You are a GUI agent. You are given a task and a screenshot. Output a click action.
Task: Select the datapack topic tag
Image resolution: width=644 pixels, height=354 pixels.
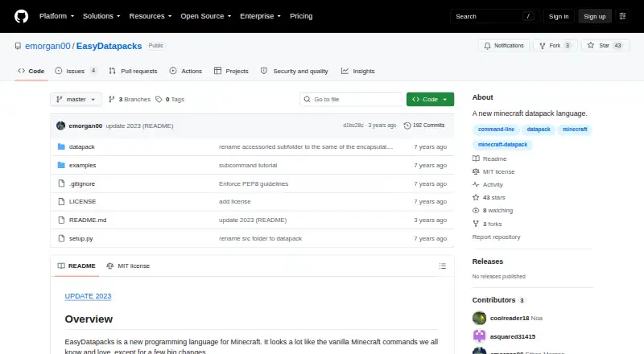(539, 130)
